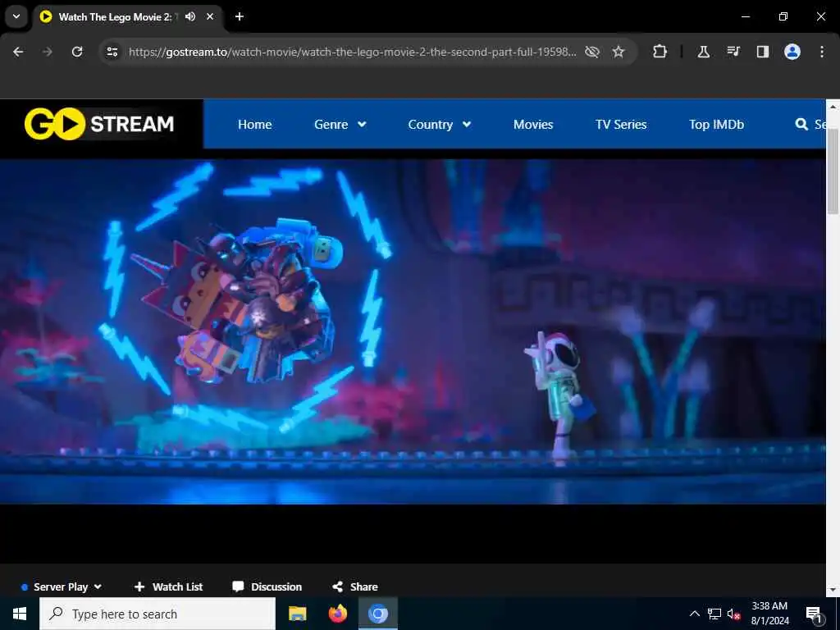Add movie to Watch List
The height and width of the screenshot is (630, 840).
[x=168, y=587]
